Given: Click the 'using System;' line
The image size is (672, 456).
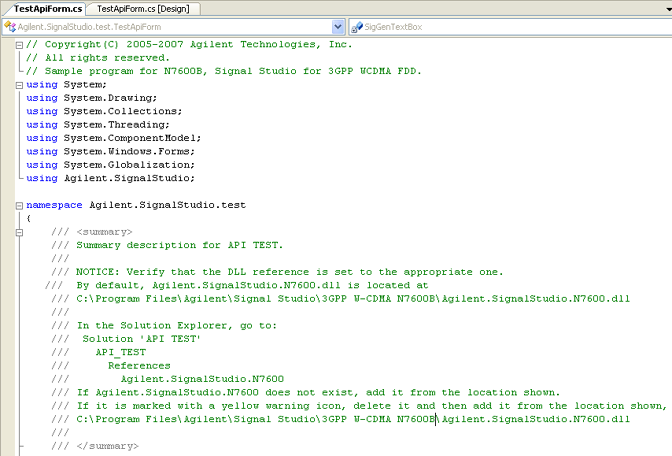Looking at the screenshot, I should (66, 85).
